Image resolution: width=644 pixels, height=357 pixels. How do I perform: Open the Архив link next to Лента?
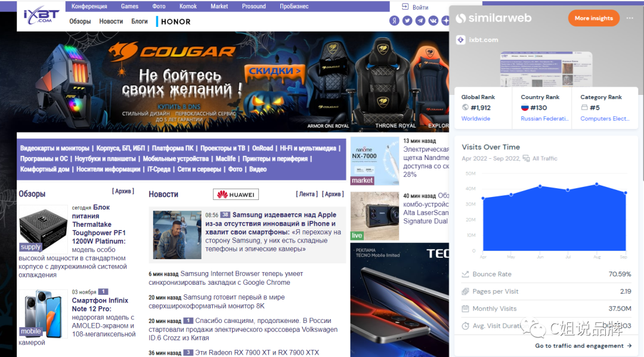[x=333, y=194]
